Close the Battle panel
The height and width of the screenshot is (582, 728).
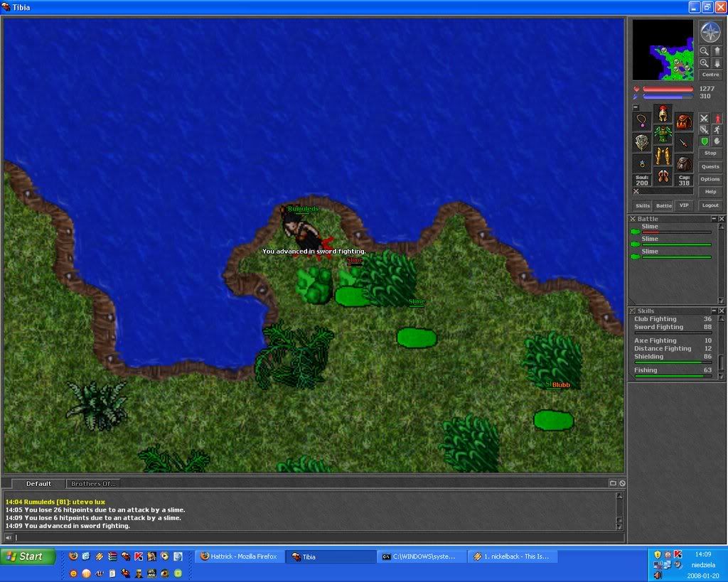[x=722, y=219]
